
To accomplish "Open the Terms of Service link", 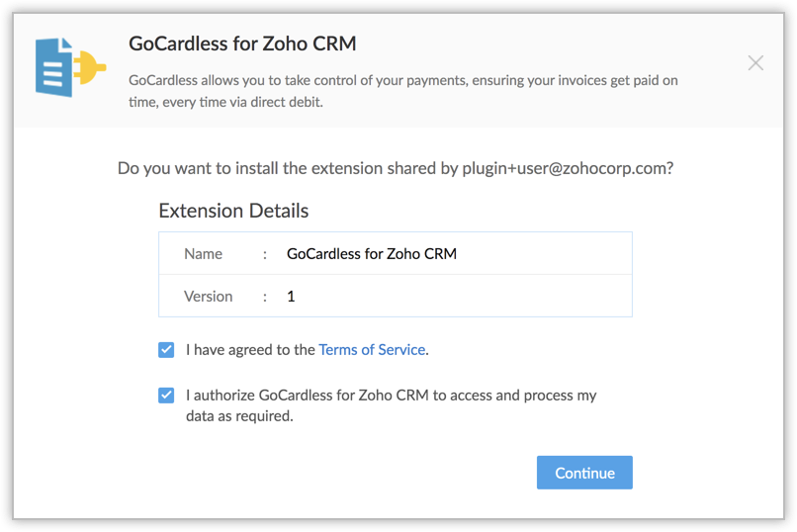I will (372, 350).
